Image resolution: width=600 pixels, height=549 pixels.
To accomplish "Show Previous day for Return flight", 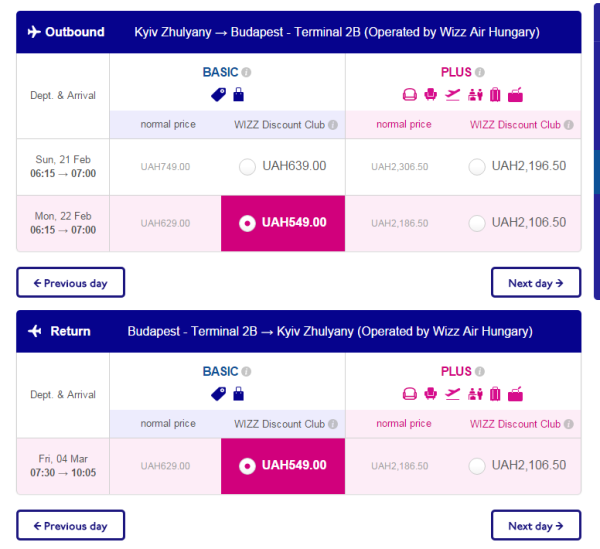I will [x=70, y=526].
